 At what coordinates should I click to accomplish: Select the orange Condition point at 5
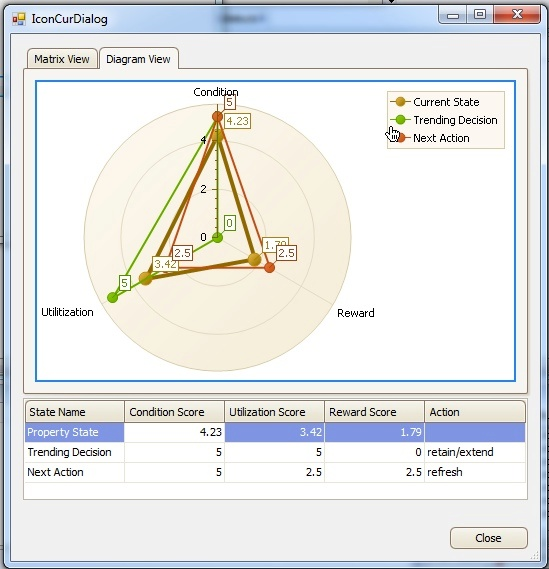(217, 116)
